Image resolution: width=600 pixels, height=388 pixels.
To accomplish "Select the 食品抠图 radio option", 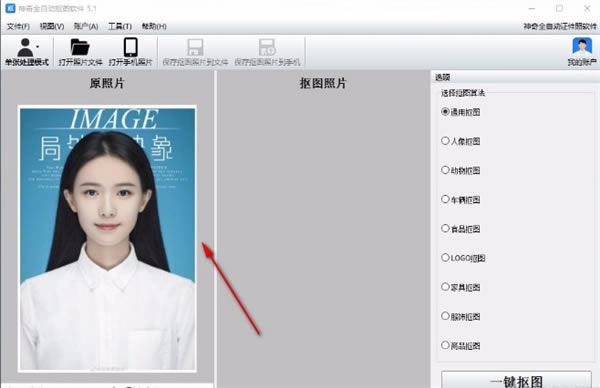I will [445, 228].
